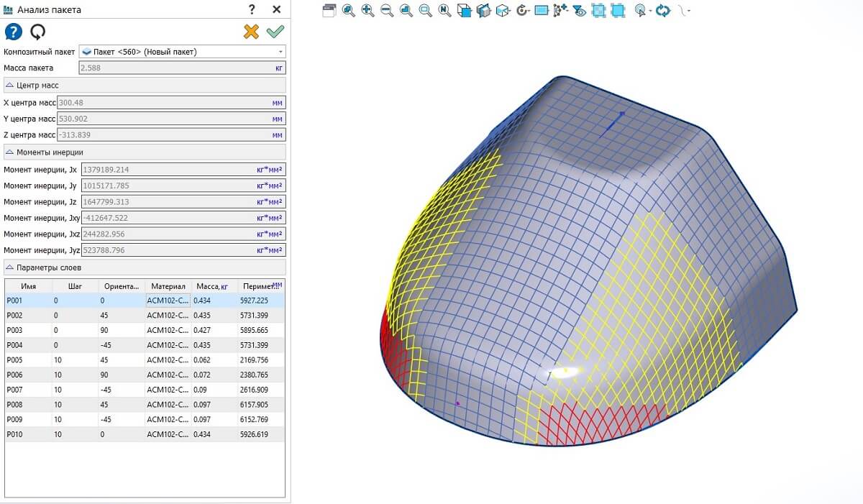Image resolution: width=863 pixels, height=504 pixels.
Task: Click the blue help question-mark icon
Action: click(x=13, y=32)
